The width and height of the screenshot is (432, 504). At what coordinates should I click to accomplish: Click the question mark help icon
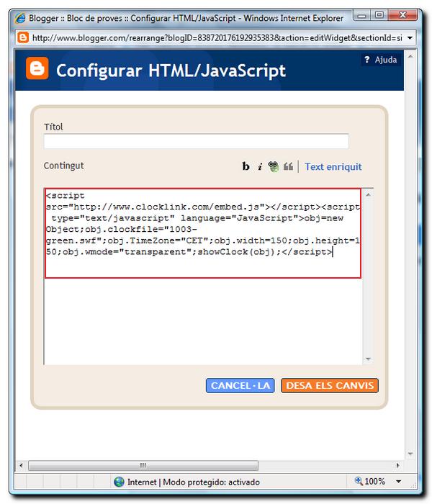pyautogui.click(x=366, y=60)
